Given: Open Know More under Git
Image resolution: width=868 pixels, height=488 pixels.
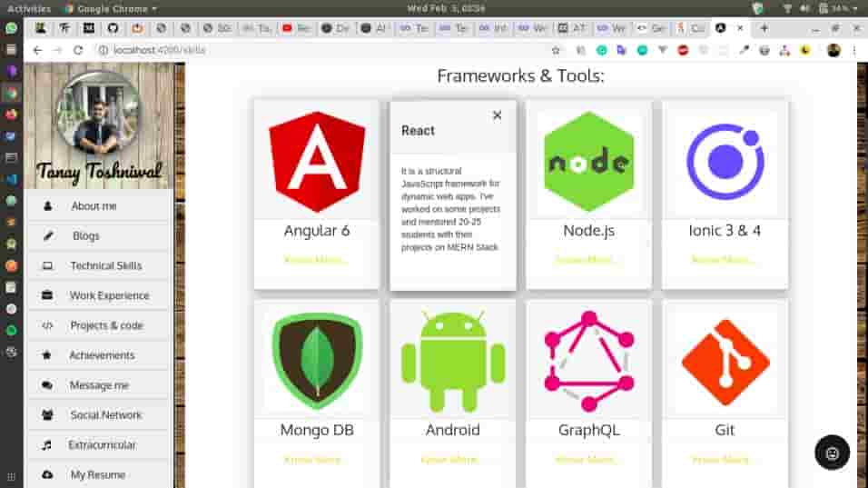Looking at the screenshot, I should coord(721,460).
